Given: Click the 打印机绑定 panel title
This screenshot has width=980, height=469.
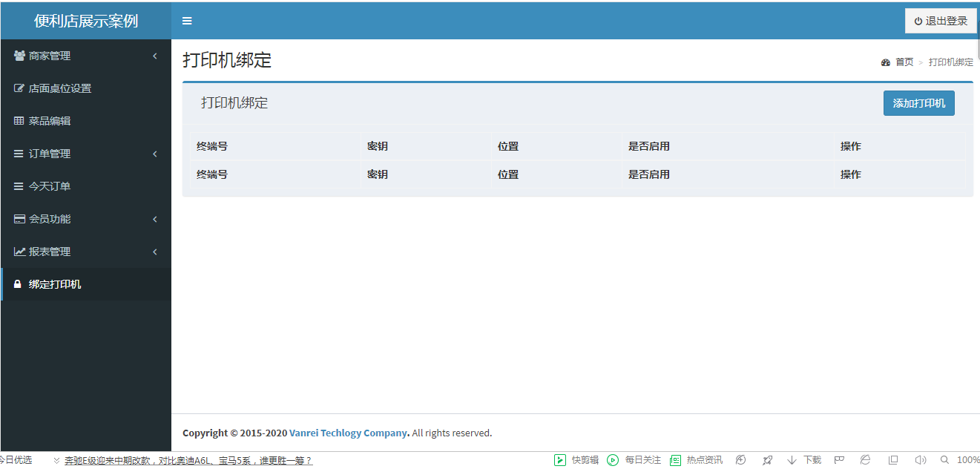Looking at the screenshot, I should click(x=234, y=103).
